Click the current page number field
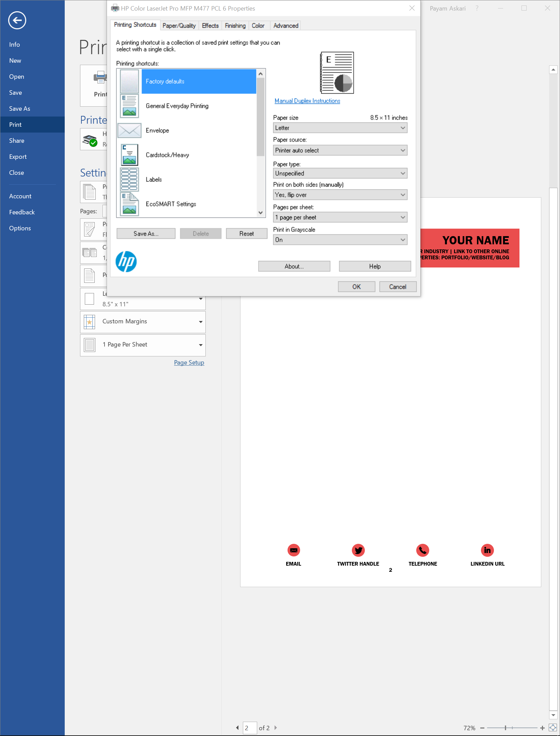Viewport: 560px width, 736px height. (x=250, y=728)
